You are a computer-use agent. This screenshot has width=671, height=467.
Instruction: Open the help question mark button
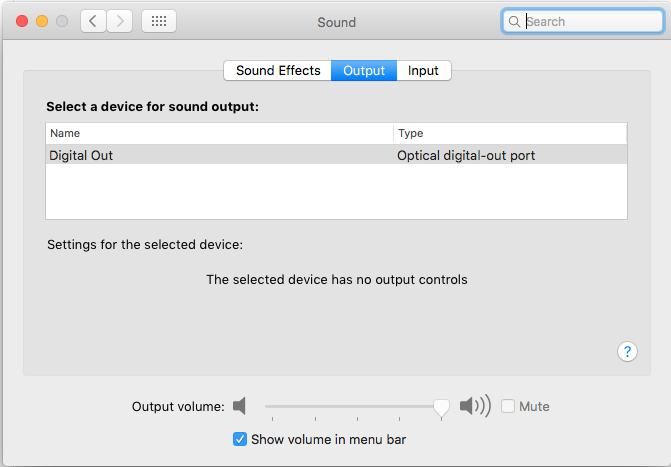tap(627, 351)
